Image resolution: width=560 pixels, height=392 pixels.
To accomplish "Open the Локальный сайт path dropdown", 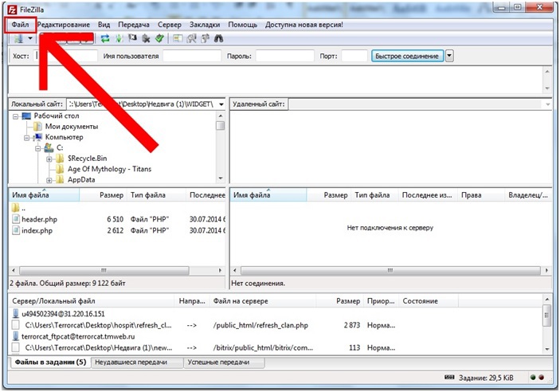I will [x=221, y=104].
